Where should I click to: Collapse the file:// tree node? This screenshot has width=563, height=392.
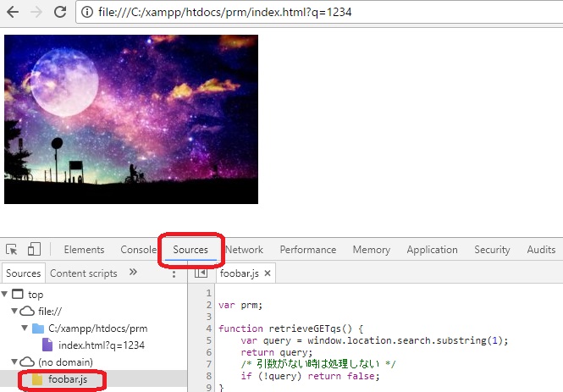pyautogui.click(x=14, y=311)
